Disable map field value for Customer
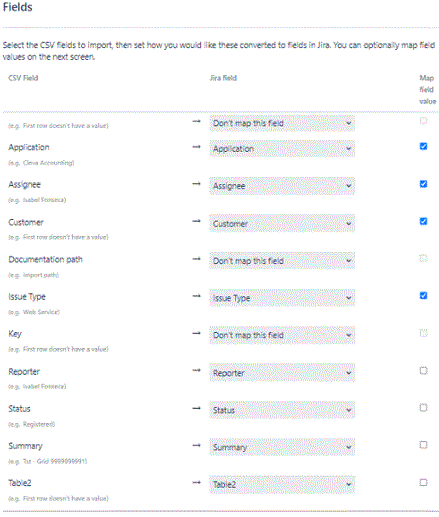 point(423,221)
